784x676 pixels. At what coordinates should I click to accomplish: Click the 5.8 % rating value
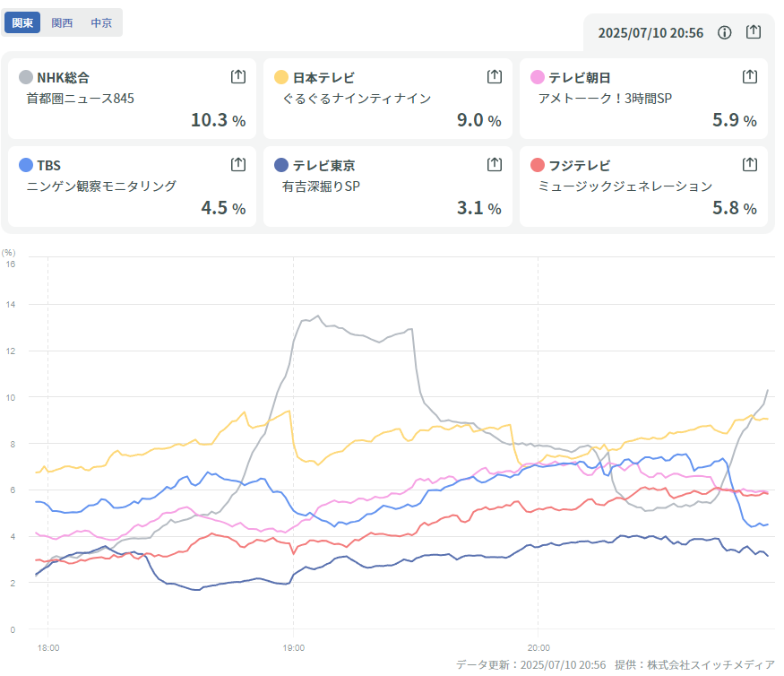pyautogui.click(x=735, y=208)
